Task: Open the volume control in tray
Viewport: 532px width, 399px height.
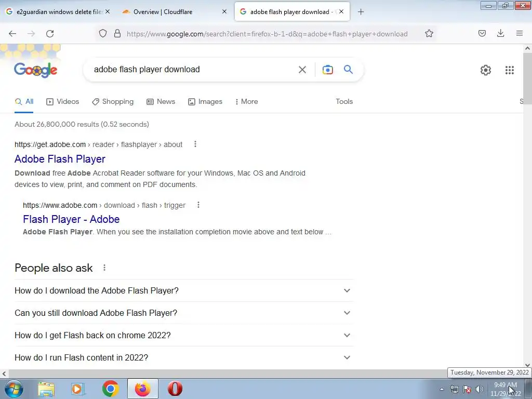Action: 479,389
